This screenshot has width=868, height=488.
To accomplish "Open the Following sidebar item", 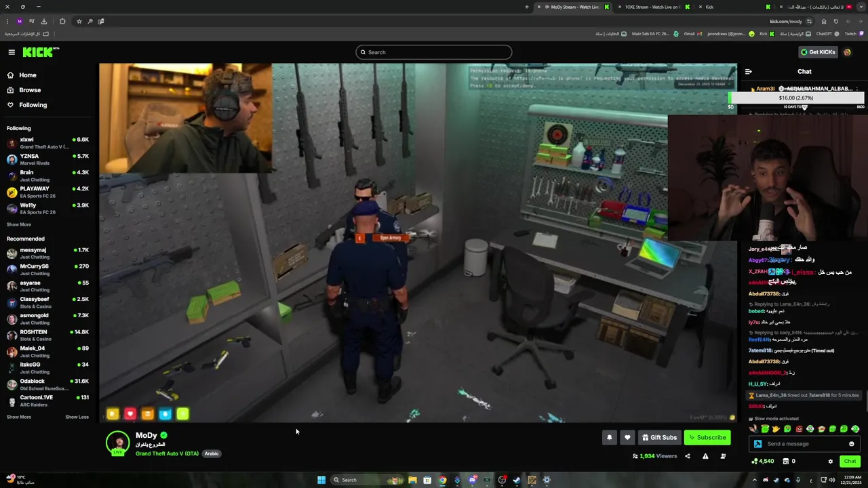I will pyautogui.click(x=27, y=105).
